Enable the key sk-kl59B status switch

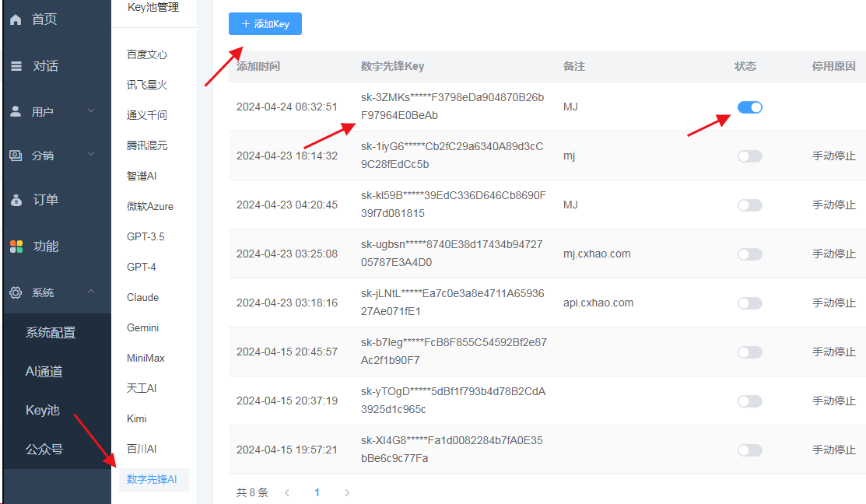coord(749,205)
